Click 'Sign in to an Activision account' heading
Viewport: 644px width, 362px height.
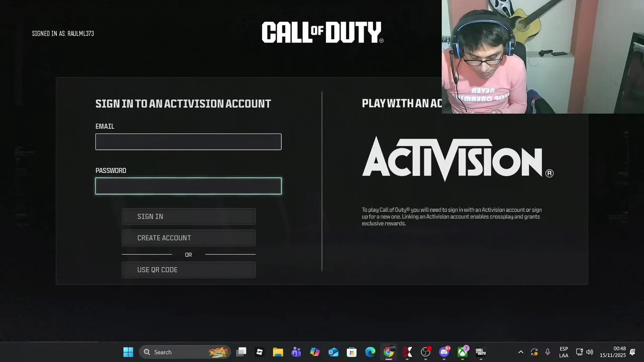tap(183, 104)
